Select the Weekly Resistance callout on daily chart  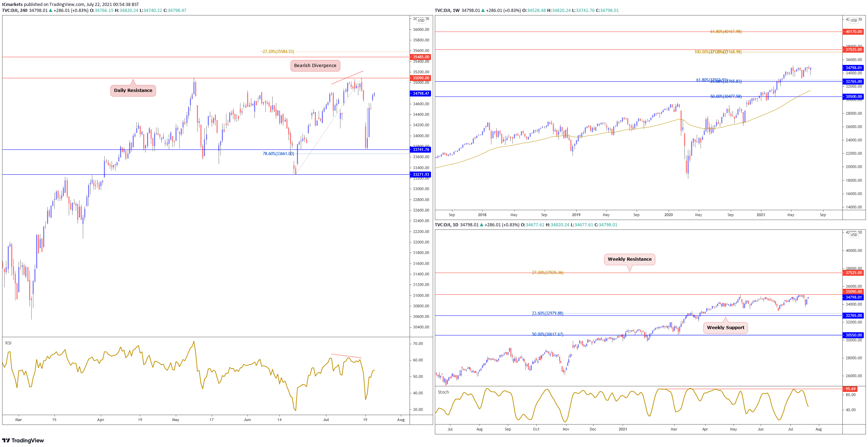(x=630, y=259)
